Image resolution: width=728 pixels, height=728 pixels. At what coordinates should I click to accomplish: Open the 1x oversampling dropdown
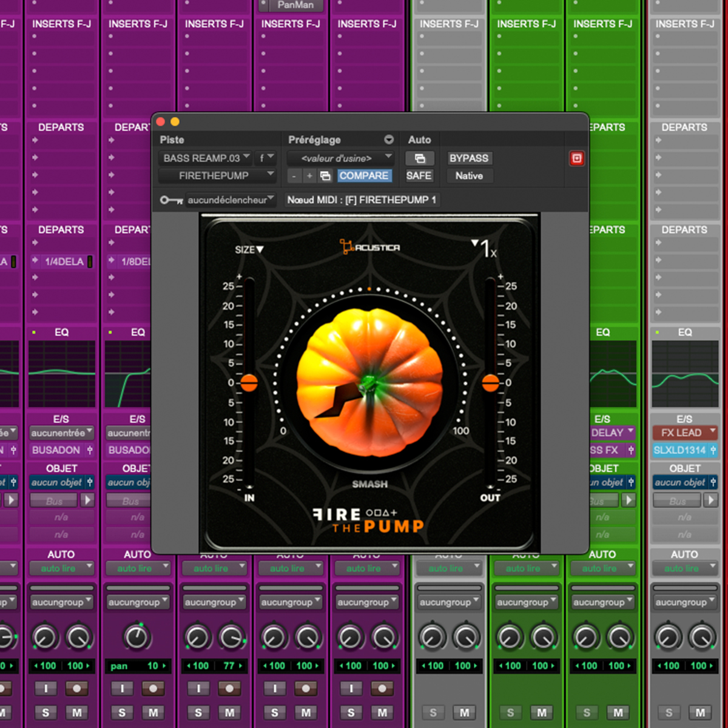485,248
